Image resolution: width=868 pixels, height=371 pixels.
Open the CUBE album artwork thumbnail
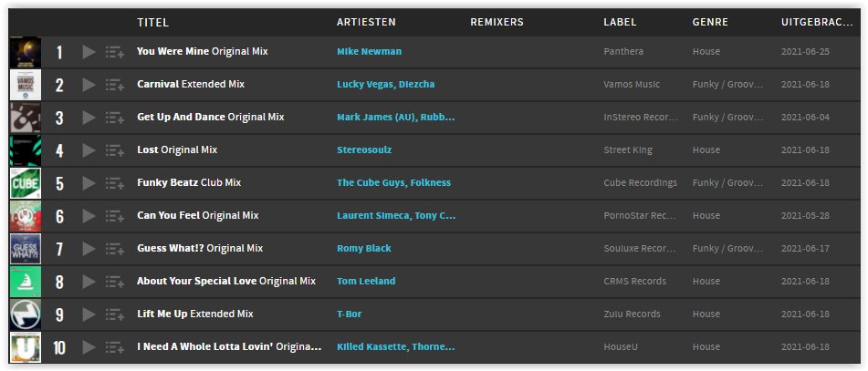point(26,183)
